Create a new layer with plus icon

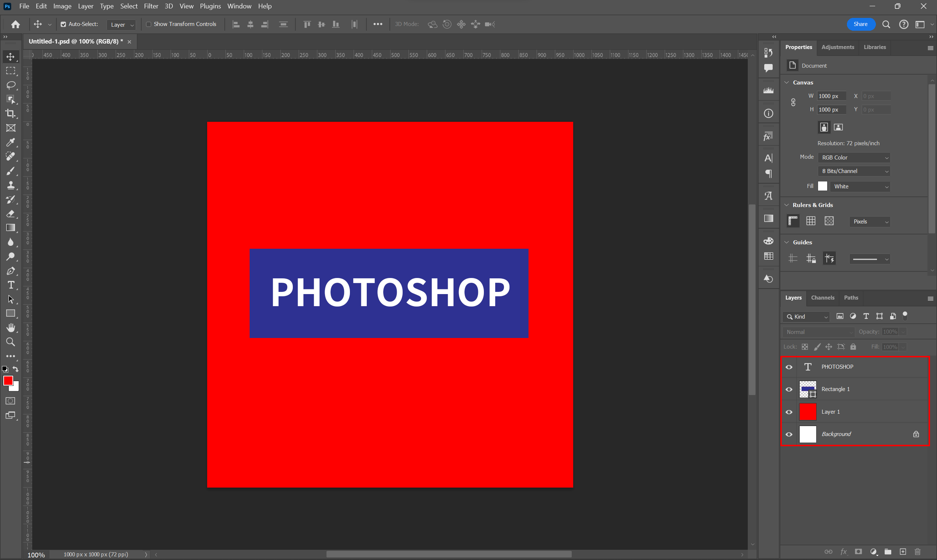tap(903, 552)
